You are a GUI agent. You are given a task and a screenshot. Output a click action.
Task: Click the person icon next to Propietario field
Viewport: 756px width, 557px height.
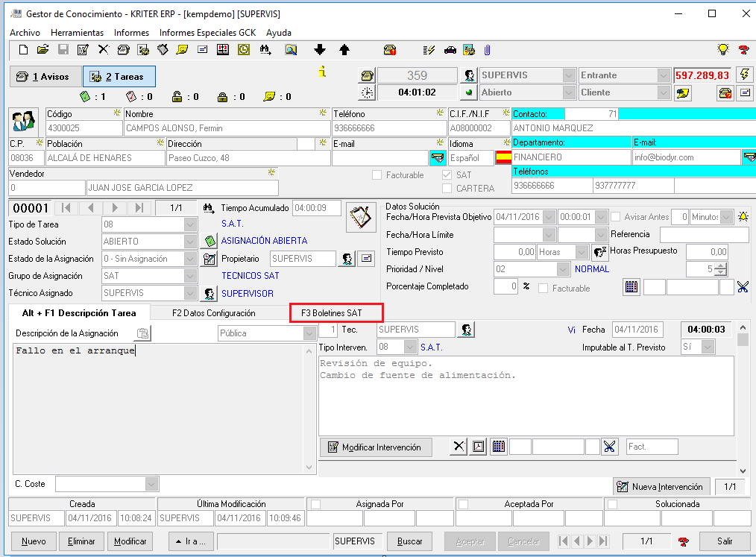347,259
